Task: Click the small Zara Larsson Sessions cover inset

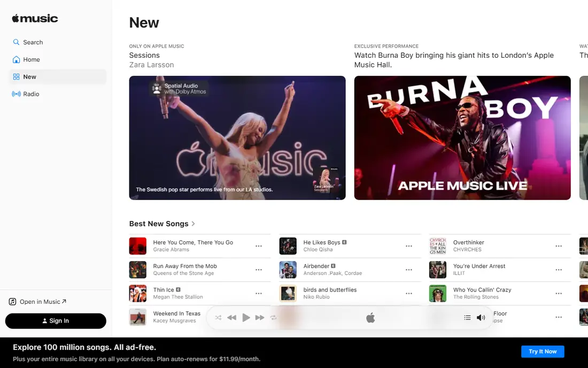Action: pos(326,180)
